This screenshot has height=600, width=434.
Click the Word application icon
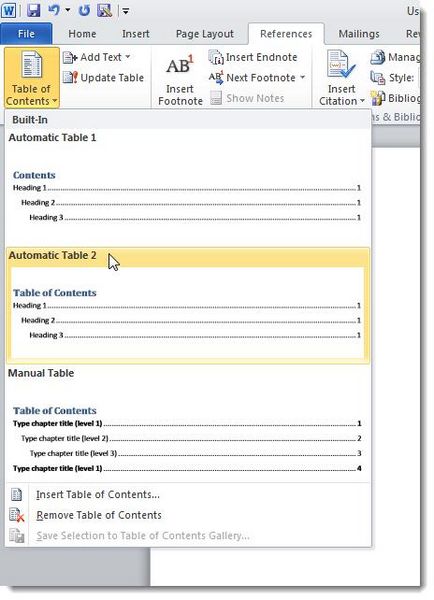coord(9,10)
